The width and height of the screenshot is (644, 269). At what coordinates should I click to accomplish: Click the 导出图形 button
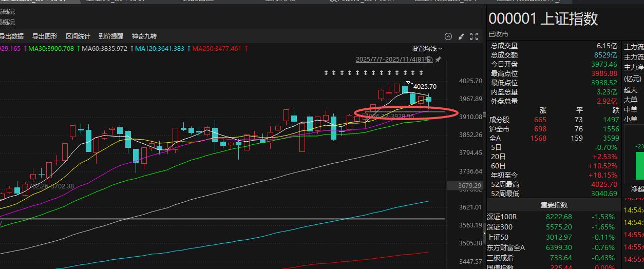pyautogui.click(x=45, y=36)
